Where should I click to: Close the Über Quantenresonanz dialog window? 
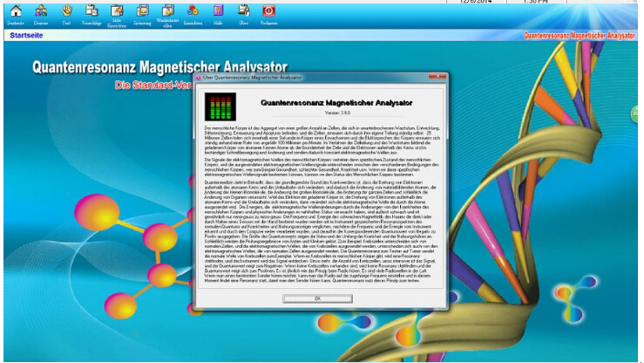pos(437,77)
